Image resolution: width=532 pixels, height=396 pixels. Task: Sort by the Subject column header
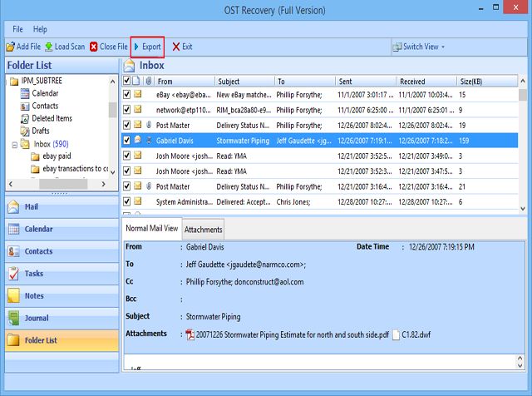coord(244,82)
